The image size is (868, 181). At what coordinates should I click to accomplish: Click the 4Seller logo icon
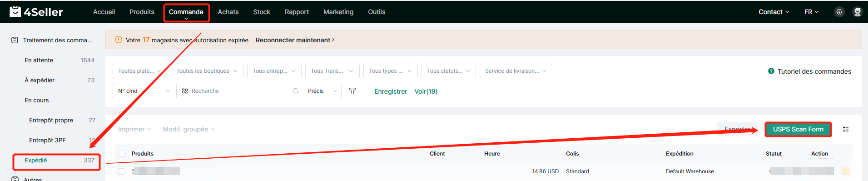click(15, 11)
